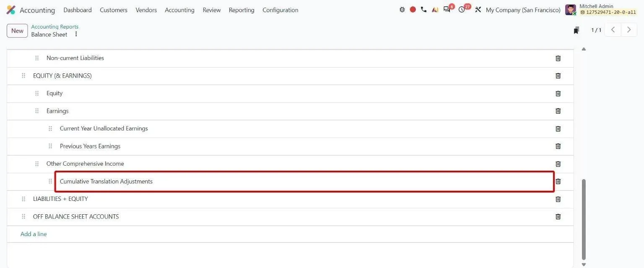Delete OFF BALANCE SHEET ACCOUNTS line
Image resolution: width=644 pixels, height=268 pixels.
coord(558,217)
